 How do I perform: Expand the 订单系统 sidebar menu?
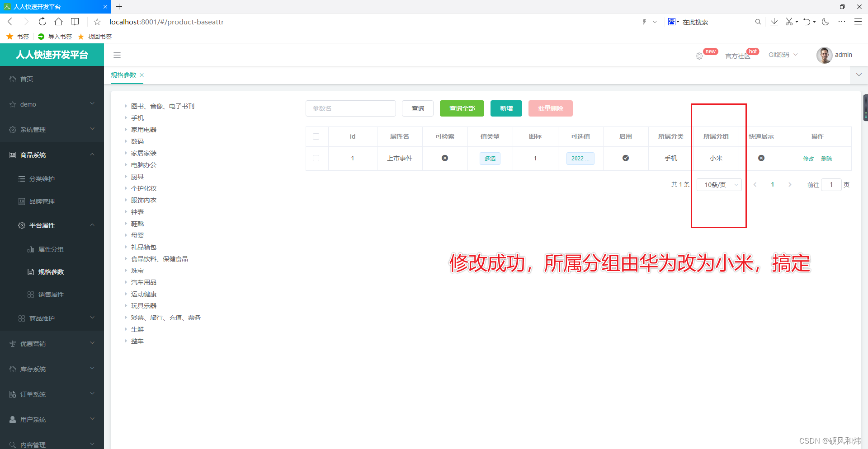click(52, 394)
